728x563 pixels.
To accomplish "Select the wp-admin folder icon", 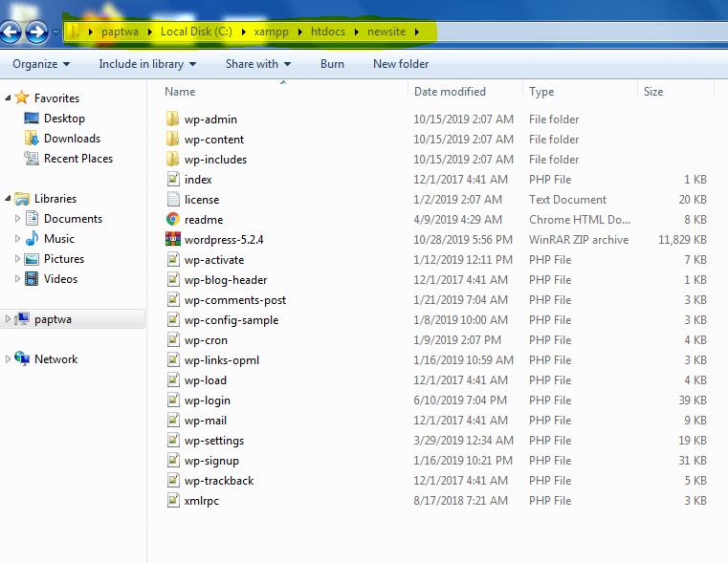I will coord(173,119).
